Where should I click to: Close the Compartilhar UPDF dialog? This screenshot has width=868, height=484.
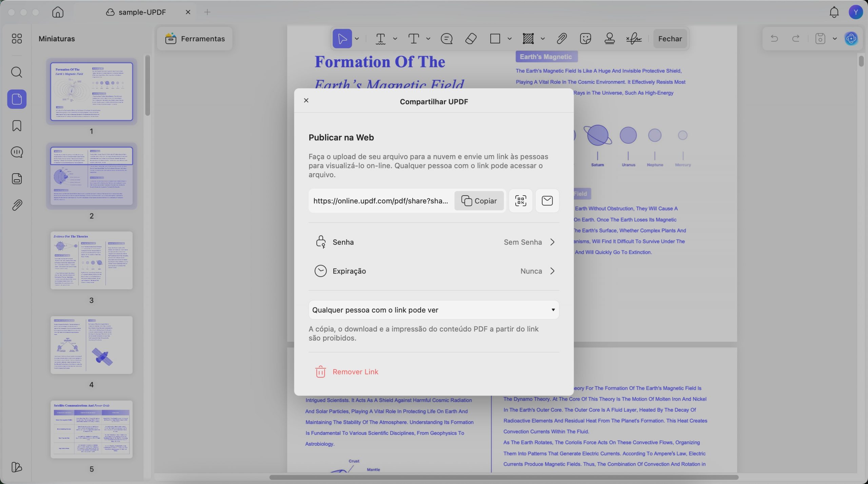306,100
